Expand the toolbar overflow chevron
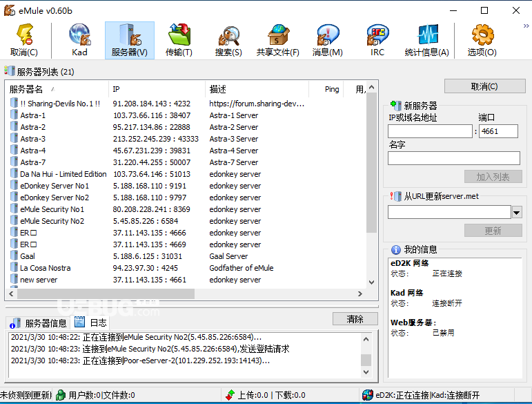Image resolution: width=532 pixels, height=404 pixels. point(526,26)
